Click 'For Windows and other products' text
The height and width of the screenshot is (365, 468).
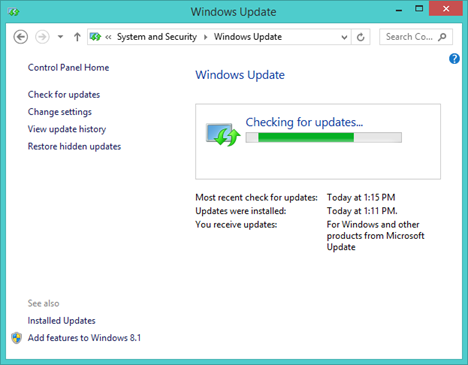point(375,236)
